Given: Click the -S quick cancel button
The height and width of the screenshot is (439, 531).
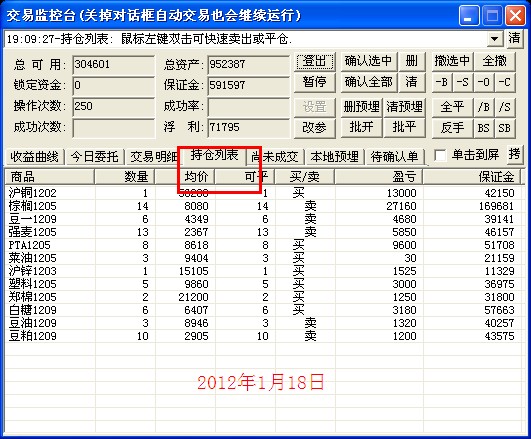Looking at the screenshot, I should 463,82.
